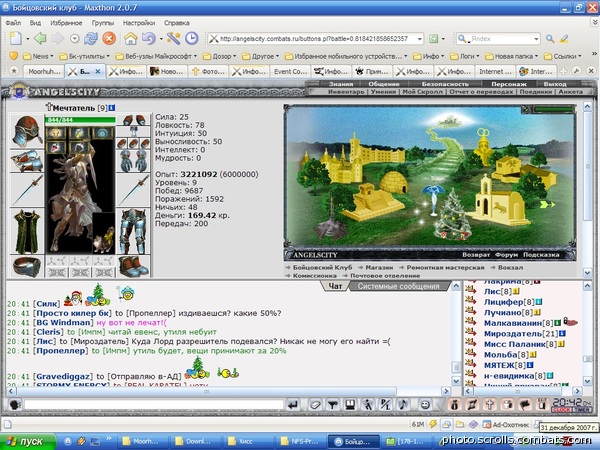
Task: Click the magnifier search icon
Action: pos(550,39)
